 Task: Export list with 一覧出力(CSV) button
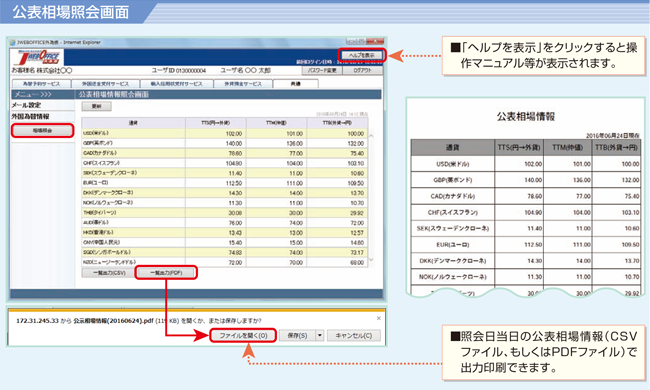click(x=109, y=273)
